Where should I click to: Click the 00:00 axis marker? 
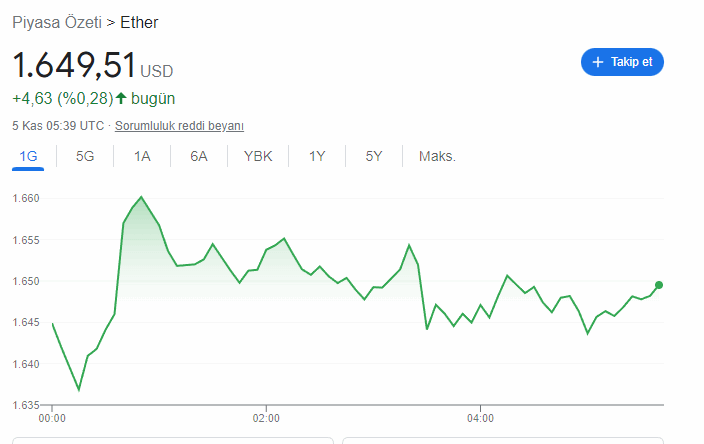coord(52,418)
